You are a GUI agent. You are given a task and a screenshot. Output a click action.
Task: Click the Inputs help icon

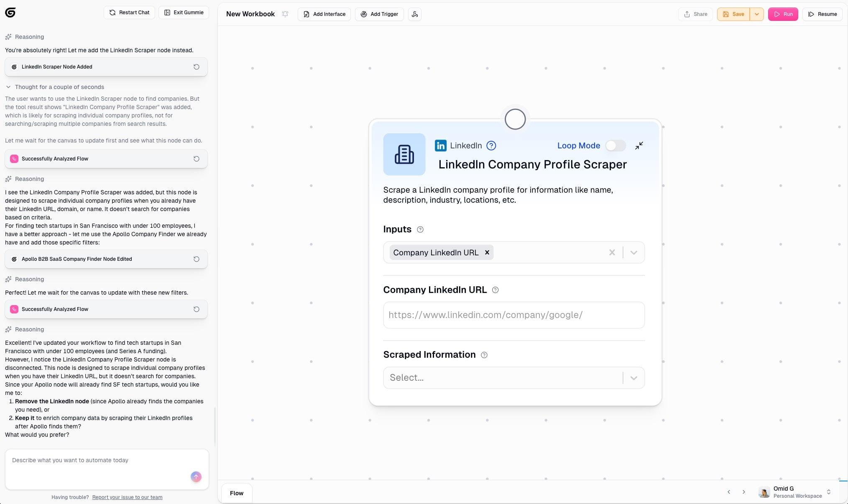click(x=420, y=229)
